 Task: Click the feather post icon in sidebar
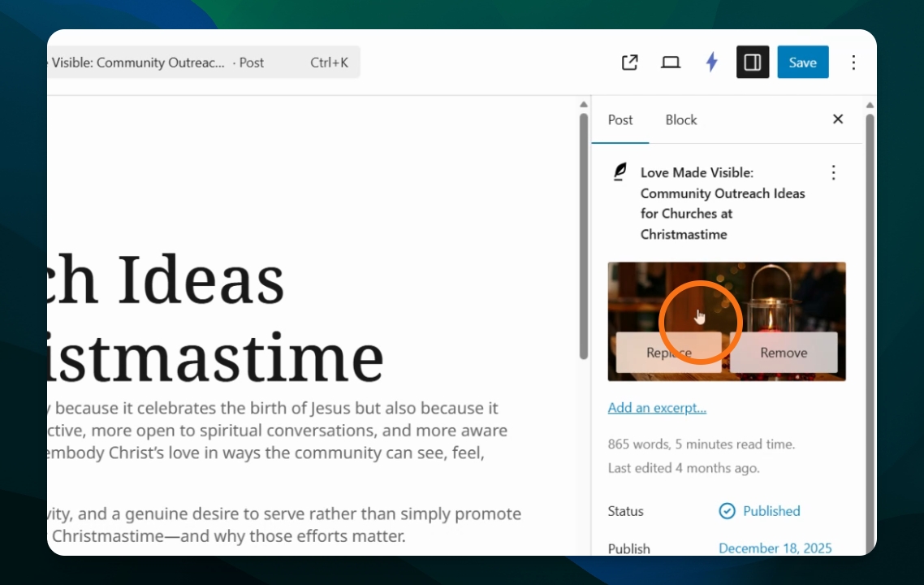point(620,171)
